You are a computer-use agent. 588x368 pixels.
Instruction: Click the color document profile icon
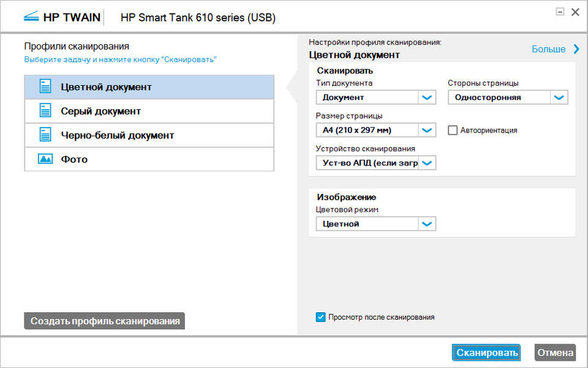click(x=45, y=86)
